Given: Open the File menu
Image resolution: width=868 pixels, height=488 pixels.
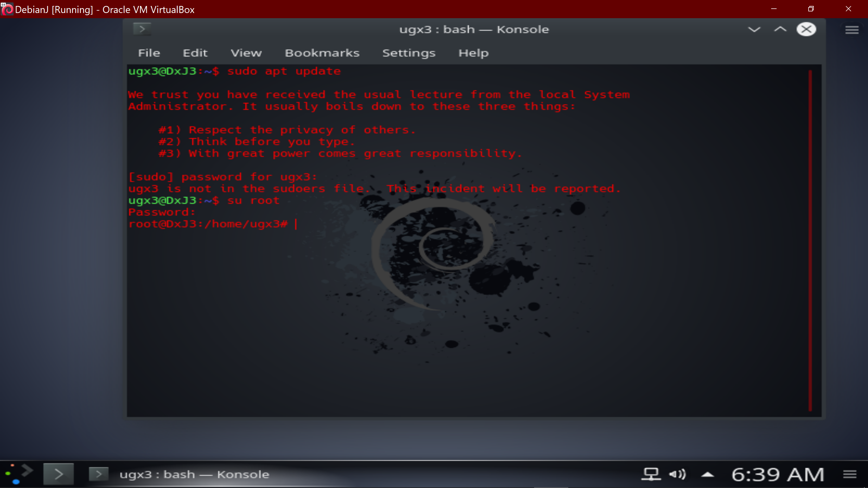Looking at the screenshot, I should [149, 53].
